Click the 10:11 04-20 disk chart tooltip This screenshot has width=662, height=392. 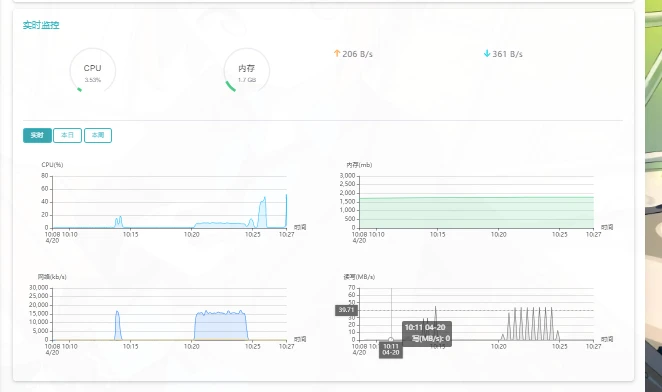pos(427,333)
